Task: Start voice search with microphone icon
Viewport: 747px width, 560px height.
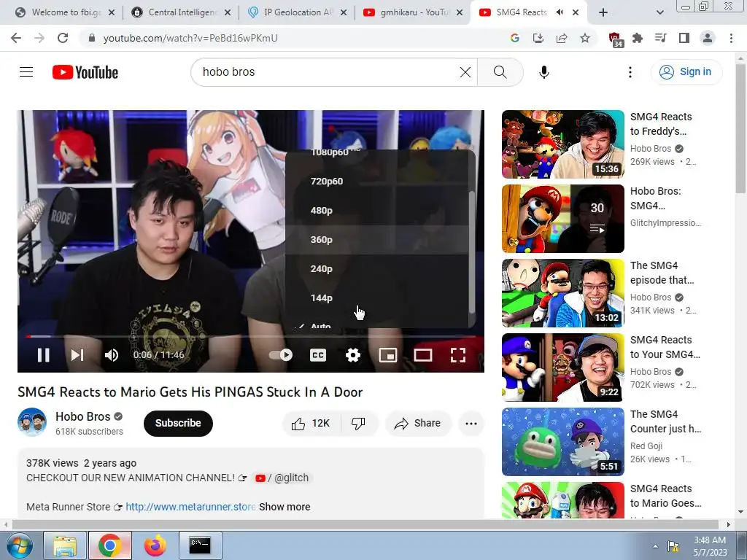Action: coord(544,72)
